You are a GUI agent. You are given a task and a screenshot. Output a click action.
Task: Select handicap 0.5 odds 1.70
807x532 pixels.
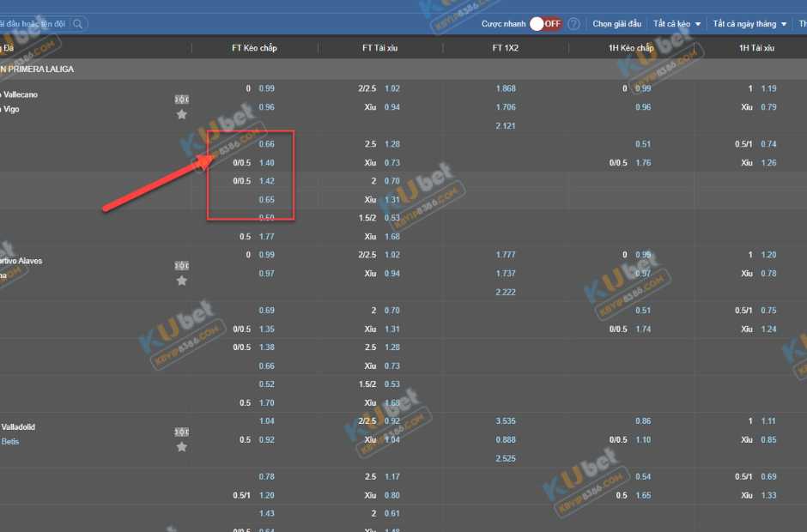pos(267,402)
